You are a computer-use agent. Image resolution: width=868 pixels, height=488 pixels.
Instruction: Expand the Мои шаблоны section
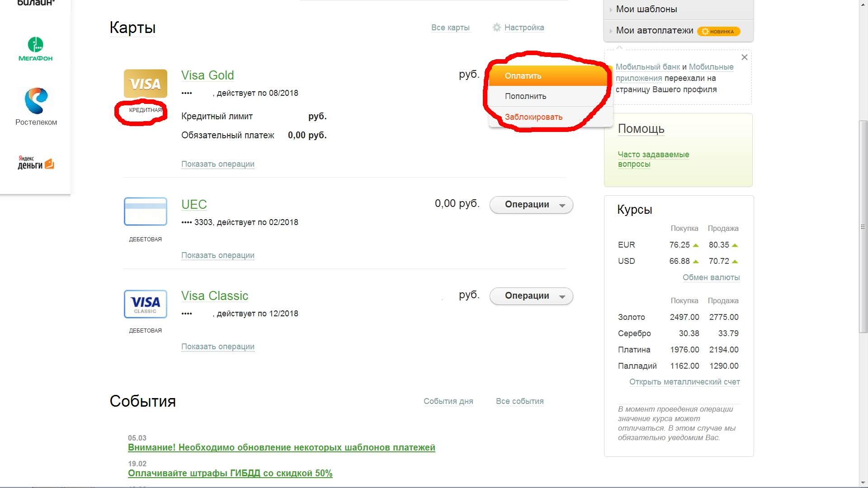pos(646,9)
